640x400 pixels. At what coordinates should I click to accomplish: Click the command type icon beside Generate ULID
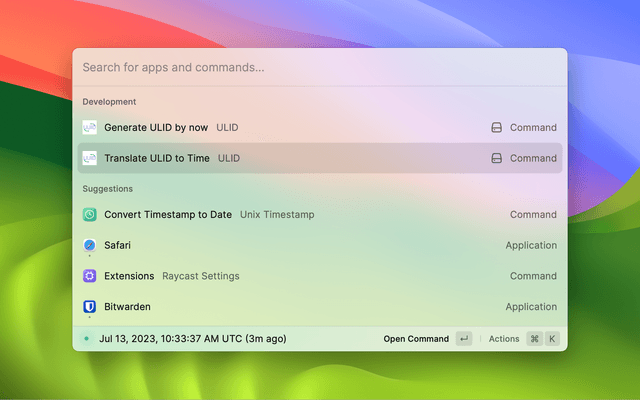tap(496, 128)
